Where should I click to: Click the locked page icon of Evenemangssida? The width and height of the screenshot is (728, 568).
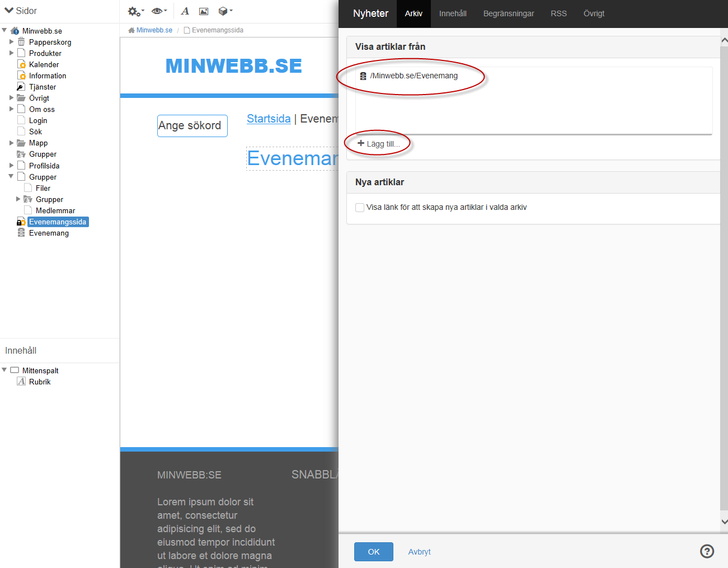tap(21, 222)
